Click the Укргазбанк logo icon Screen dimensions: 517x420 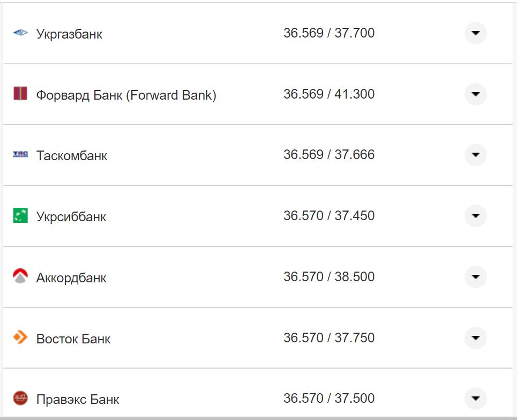20,33
